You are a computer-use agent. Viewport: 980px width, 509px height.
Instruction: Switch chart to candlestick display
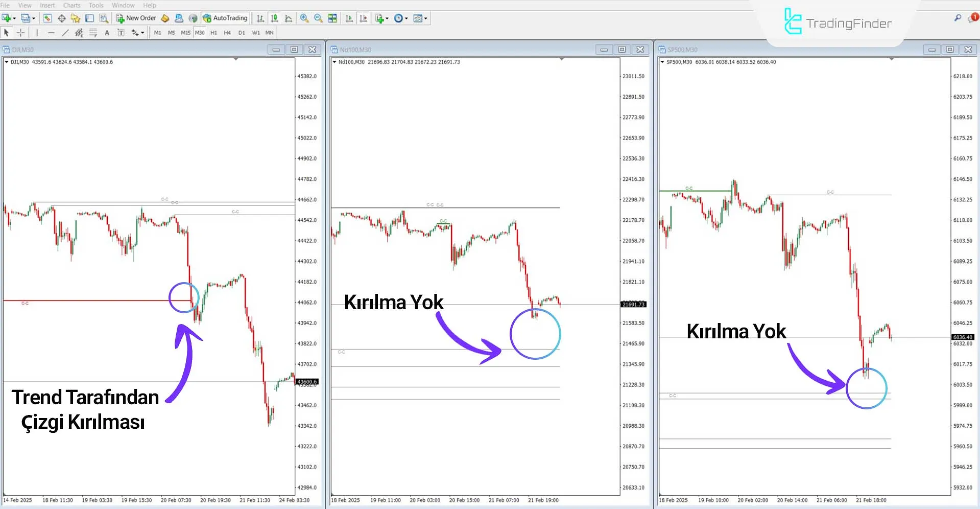click(274, 18)
